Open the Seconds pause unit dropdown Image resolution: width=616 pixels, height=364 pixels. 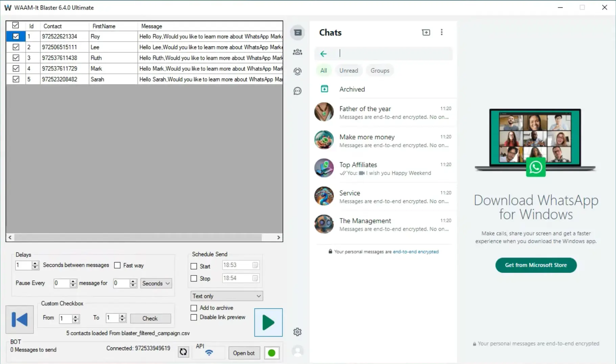tap(156, 283)
